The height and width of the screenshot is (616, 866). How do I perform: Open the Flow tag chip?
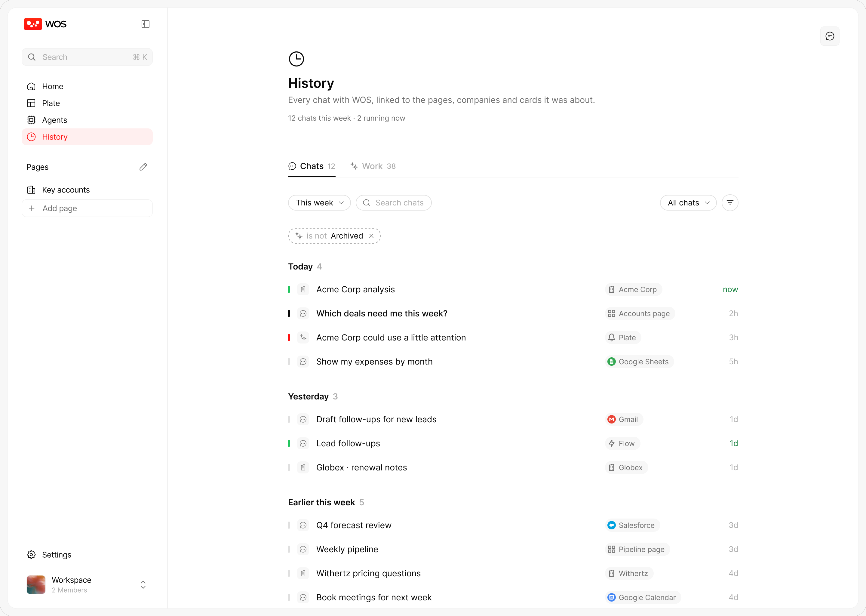tap(622, 443)
